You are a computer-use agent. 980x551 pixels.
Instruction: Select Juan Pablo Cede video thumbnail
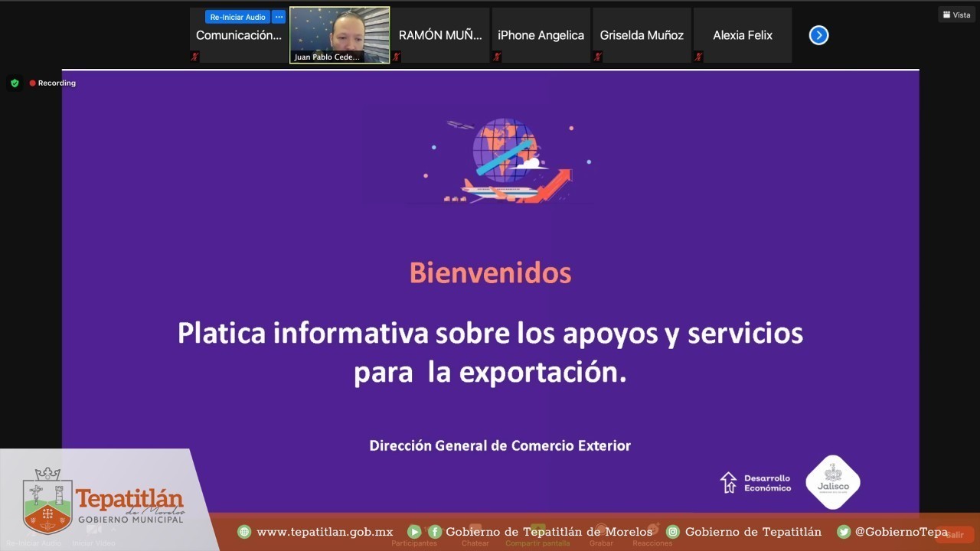click(x=340, y=35)
